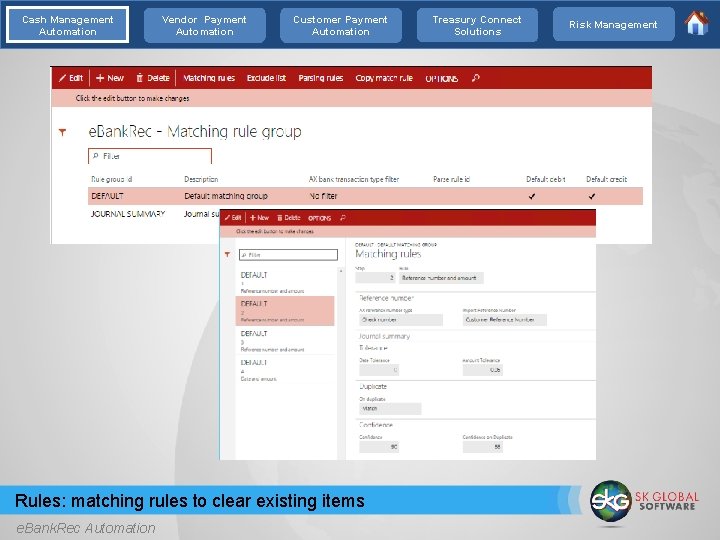This screenshot has height=540, width=720.
Task: Open the Vendor Payment Automation tab
Action: [x=204, y=25]
